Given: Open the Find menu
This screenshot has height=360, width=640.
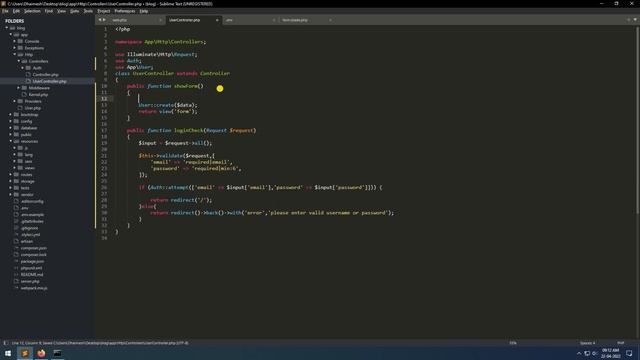Looking at the screenshot, I should point(49,11).
